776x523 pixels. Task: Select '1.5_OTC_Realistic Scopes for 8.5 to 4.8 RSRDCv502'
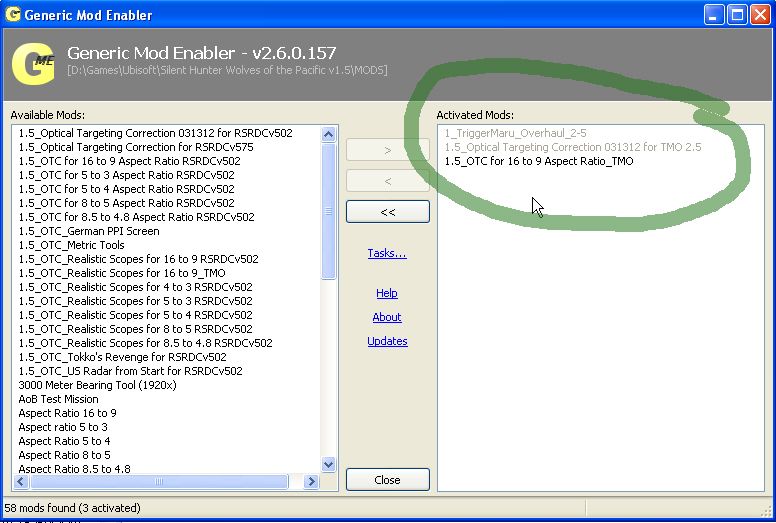(146, 343)
